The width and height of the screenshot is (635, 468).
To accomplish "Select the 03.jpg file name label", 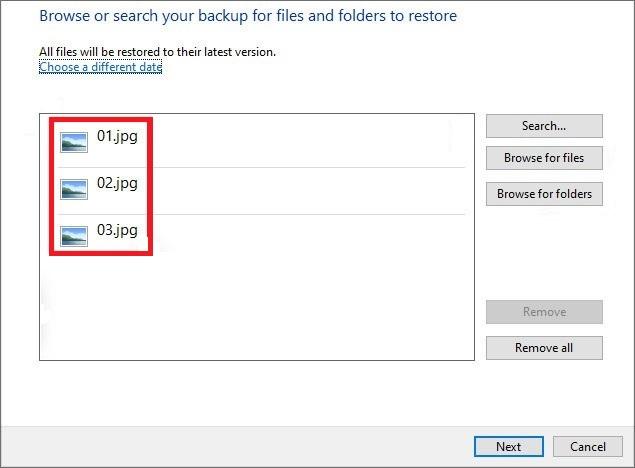I will tap(117, 230).
